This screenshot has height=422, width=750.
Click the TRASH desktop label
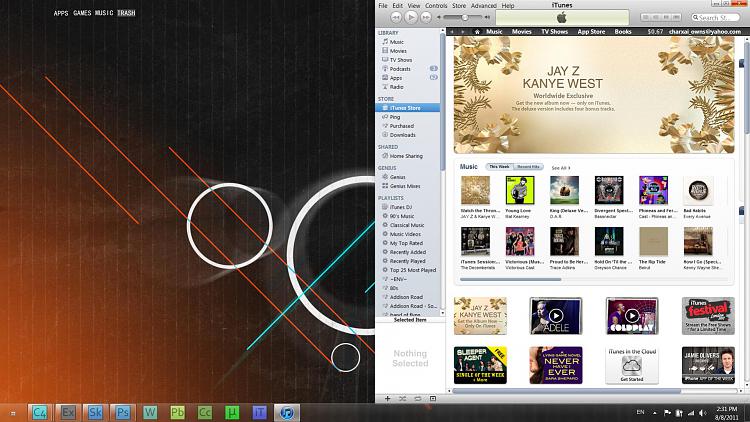coord(126,13)
